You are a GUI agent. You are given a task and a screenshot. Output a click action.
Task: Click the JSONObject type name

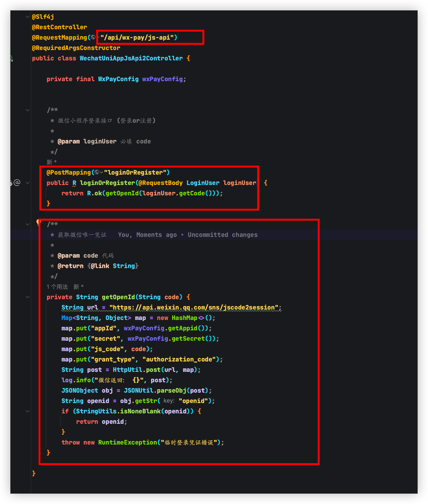(80, 390)
